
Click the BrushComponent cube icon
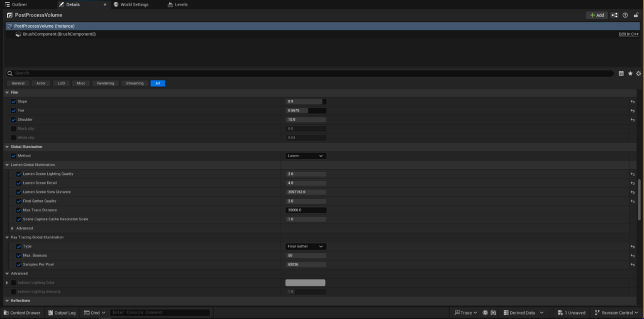18,34
